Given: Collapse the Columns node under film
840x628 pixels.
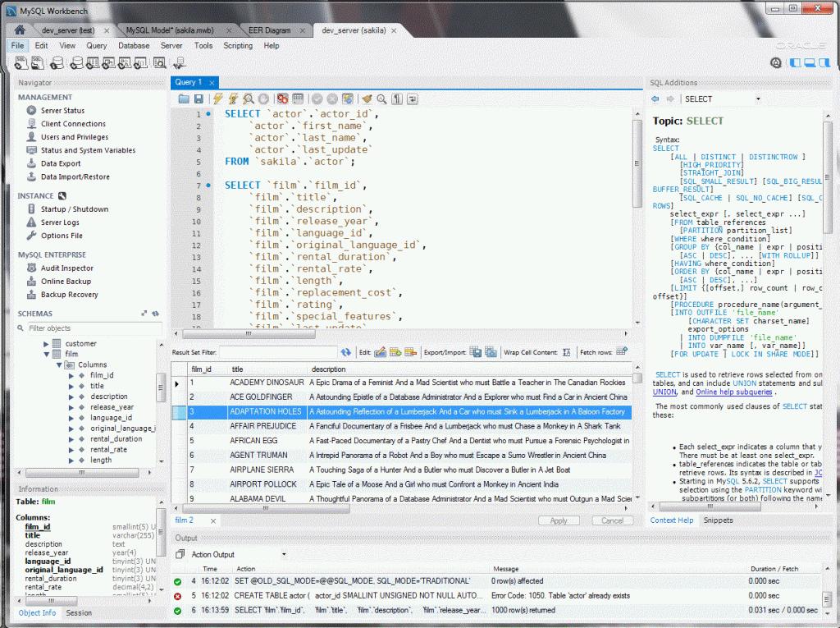Looking at the screenshot, I should click(x=59, y=364).
